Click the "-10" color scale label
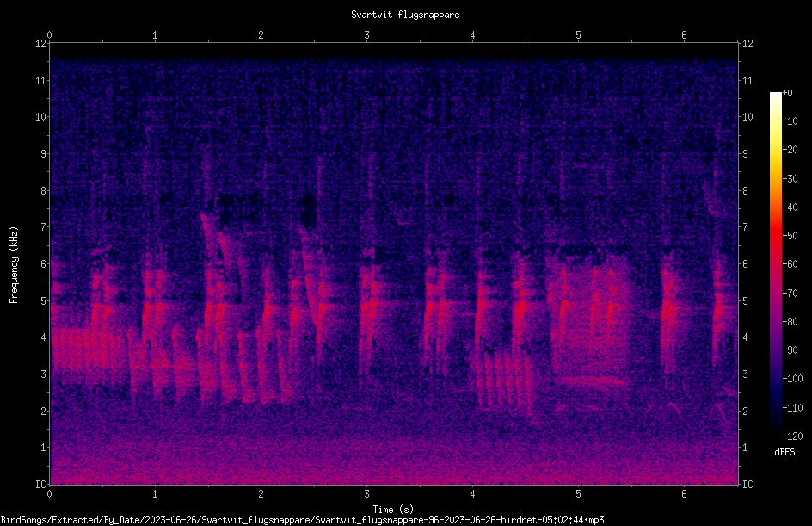Image resolution: width=812 pixels, height=526 pixels. pos(790,121)
